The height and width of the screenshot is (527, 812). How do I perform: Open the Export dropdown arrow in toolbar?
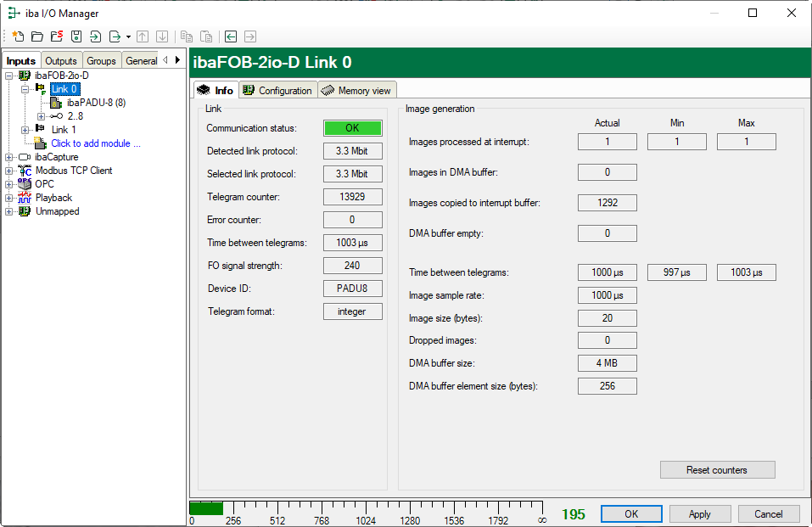click(x=128, y=36)
